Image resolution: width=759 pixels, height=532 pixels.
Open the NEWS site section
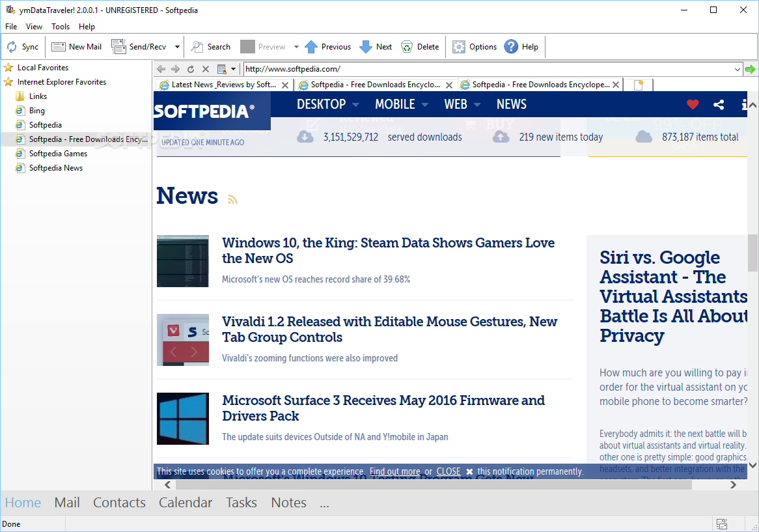point(511,104)
